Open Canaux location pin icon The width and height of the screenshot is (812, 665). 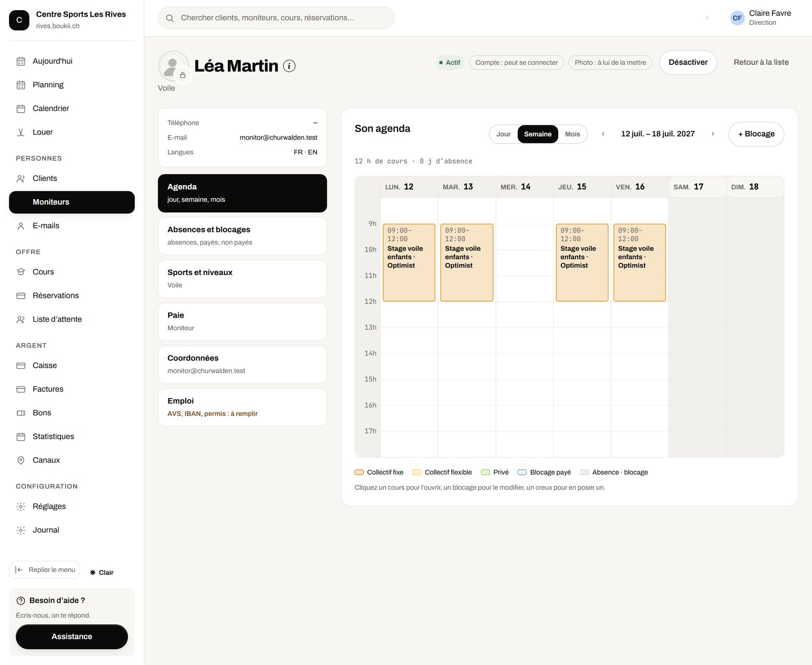21,460
